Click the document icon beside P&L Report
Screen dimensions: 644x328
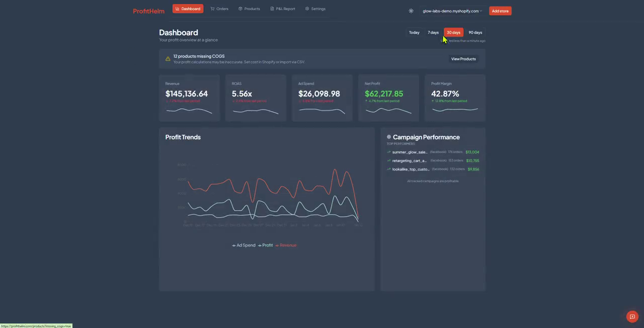click(x=272, y=9)
